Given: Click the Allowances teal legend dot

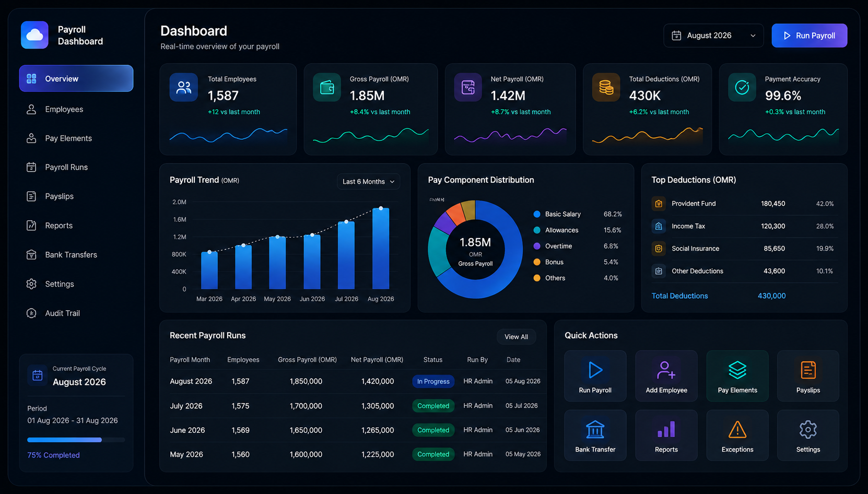Looking at the screenshot, I should pyautogui.click(x=537, y=230).
